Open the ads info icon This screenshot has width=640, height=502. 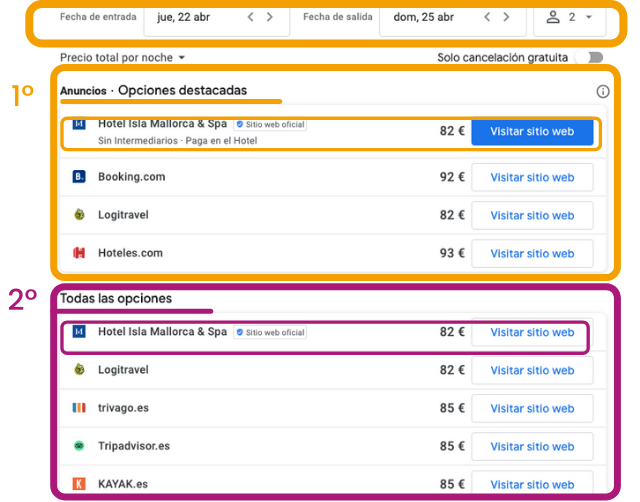tap(602, 91)
